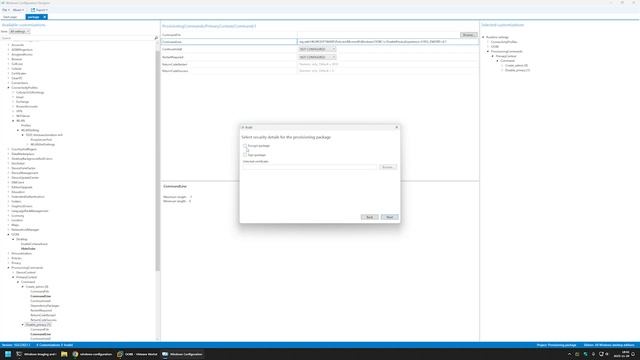Collapse the Desktop node under OOBE
Viewport: 640px width, 360px height.
13,239
